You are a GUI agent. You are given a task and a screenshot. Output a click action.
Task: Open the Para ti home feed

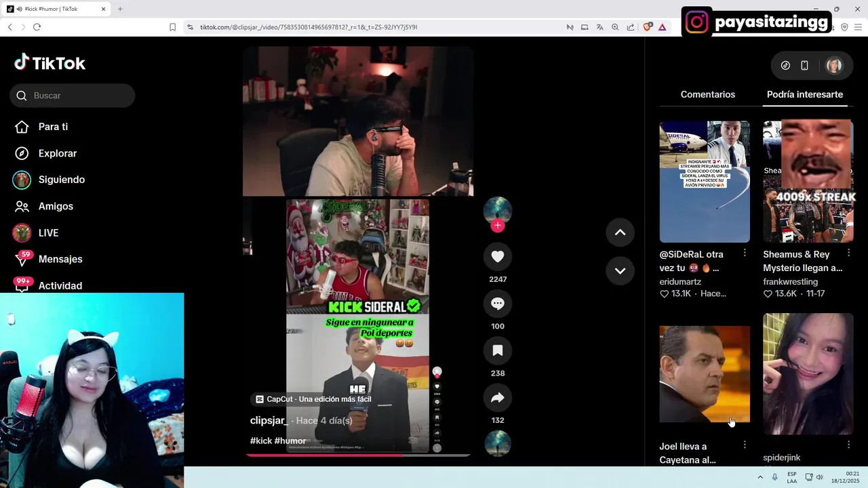(42, 127)
